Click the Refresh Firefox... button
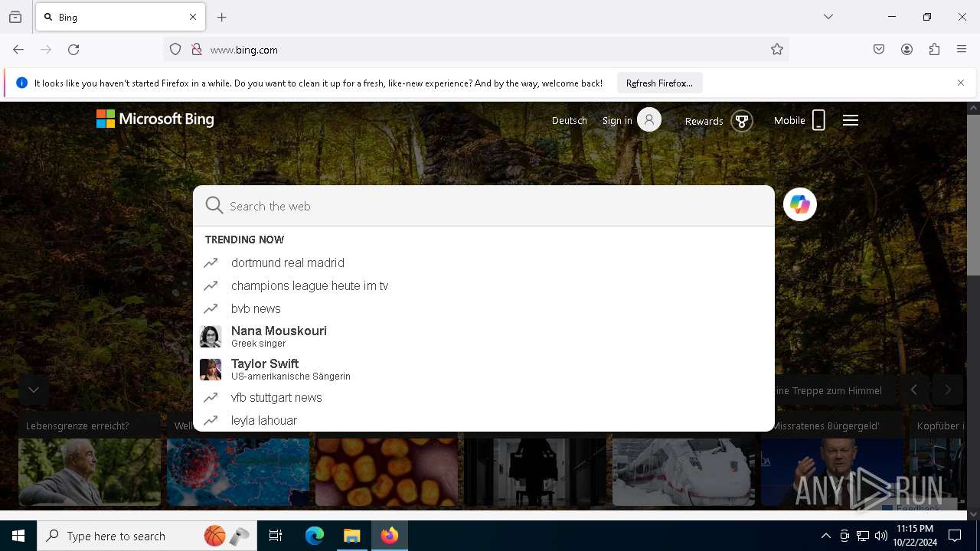Screen dimensions: 980x551 click(659, 83)
